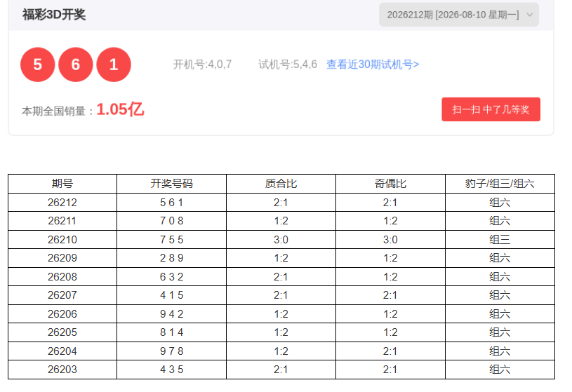Select period cell 26211
The height and width of the screenshot is (392, 572).
62,221
